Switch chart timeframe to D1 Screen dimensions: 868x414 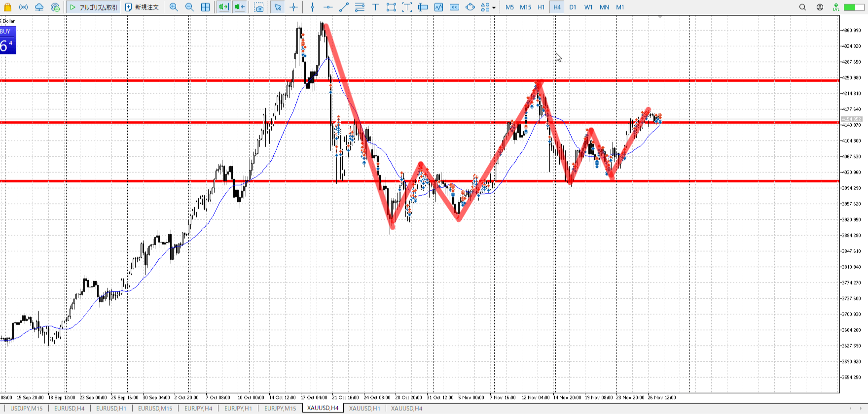tap(573, 7)
